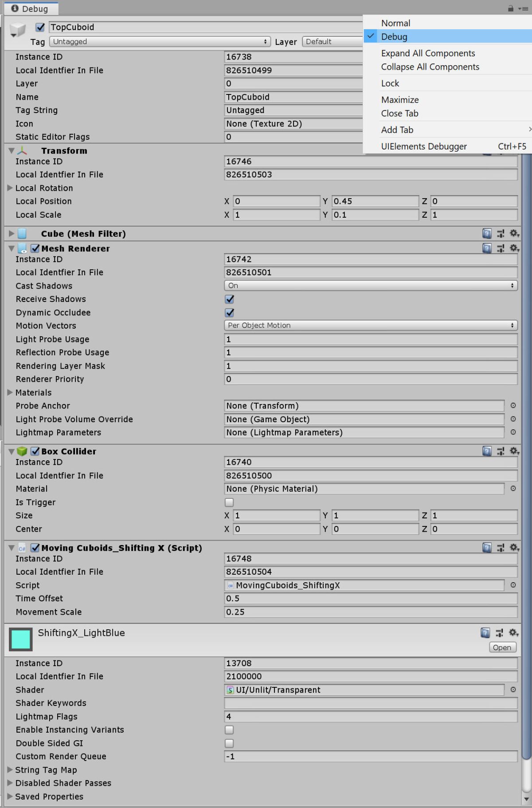Click the Movement Scale value field
Image resolution: width=532 pixels, height=808 pixels.
coord(371,612)
